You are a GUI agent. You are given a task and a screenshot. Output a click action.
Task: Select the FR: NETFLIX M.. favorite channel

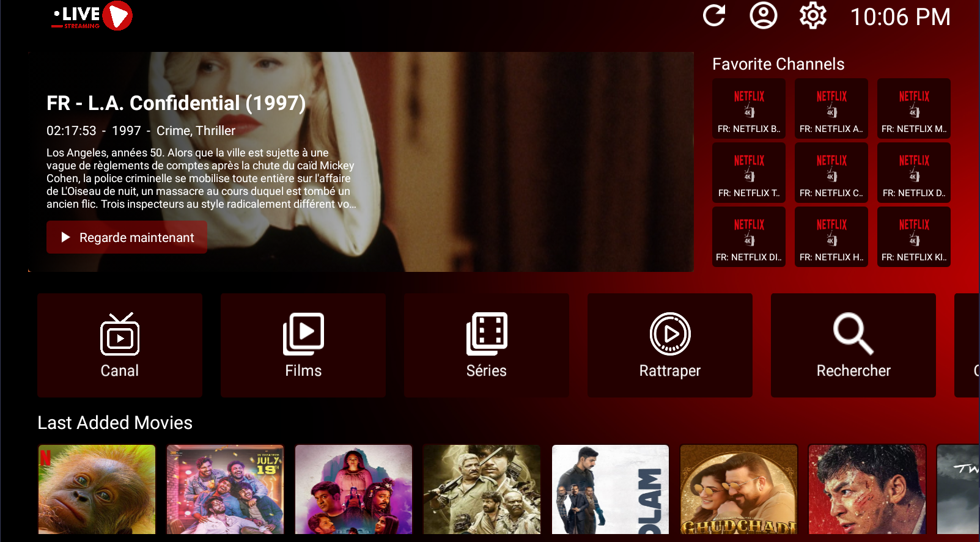pyautogui.click(x=914, y=108)
